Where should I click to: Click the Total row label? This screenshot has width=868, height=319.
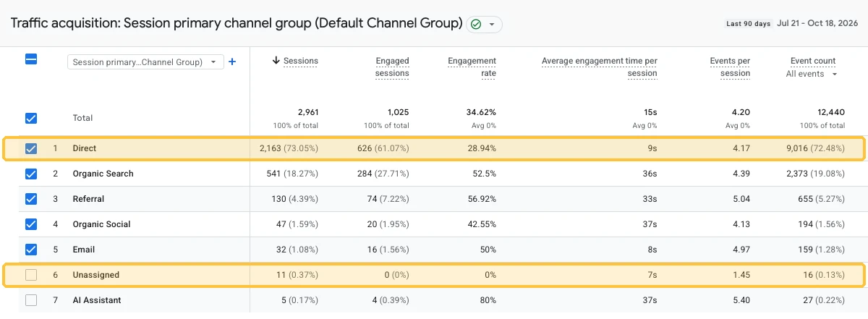pos(83,118)
